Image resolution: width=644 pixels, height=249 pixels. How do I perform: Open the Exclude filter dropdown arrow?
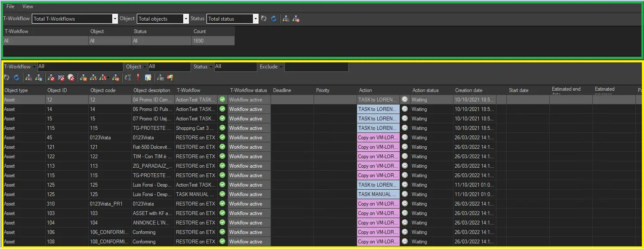click(x=281, y=67)
